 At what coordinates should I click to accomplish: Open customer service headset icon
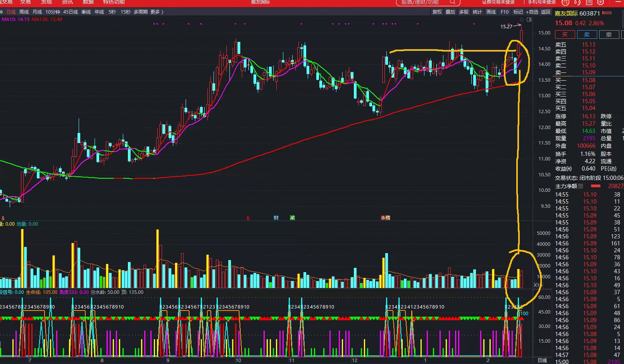point(577,2)
